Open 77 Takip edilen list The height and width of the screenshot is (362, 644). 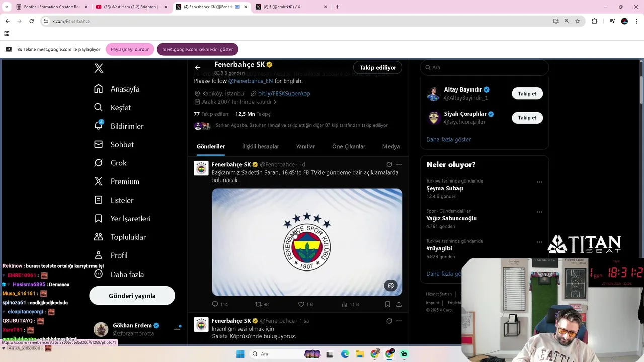pos(211,114)
